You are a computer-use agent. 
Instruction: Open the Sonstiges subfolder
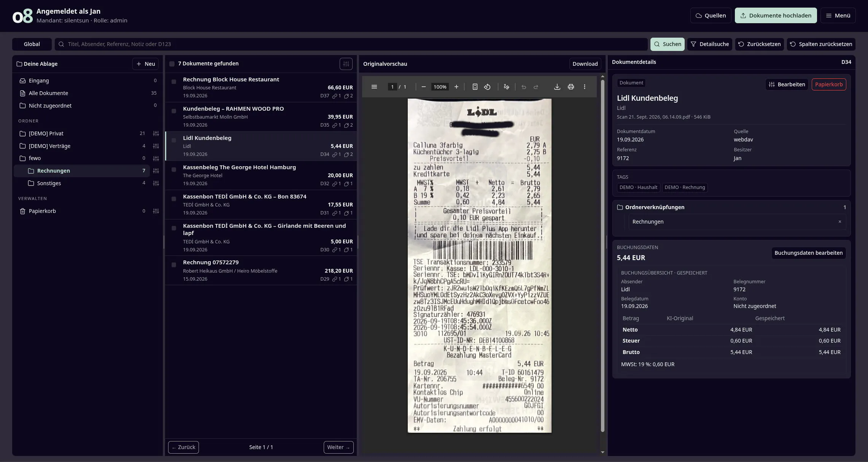pyautogui.click(x=82, y=183)
